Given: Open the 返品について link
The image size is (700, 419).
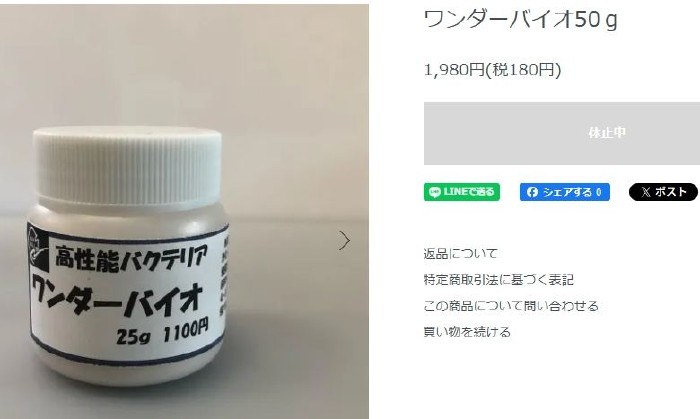Looking at the screenshot, I should tap(460, 253).
